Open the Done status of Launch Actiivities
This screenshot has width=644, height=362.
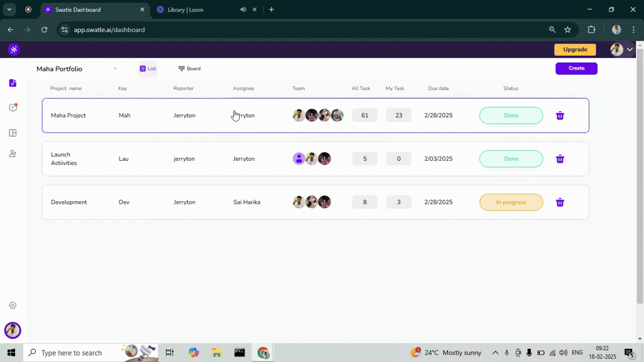point(511,159)
